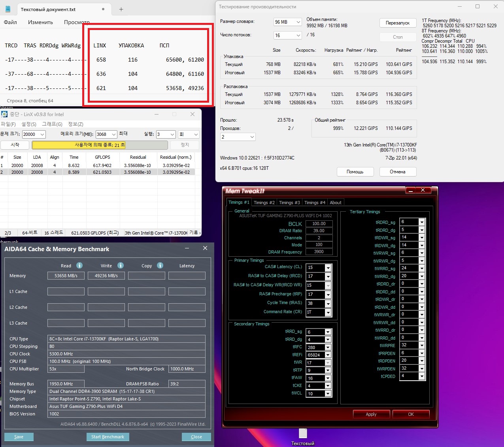Click Save button in AIDA64
Viewport: 504px width, 447px height.
[19, 437]
